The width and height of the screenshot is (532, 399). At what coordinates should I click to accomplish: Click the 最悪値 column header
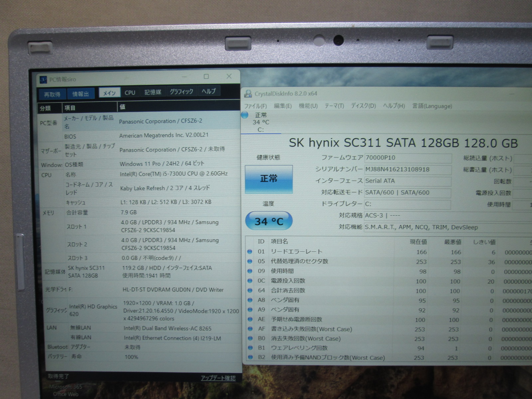coord(453,242)
